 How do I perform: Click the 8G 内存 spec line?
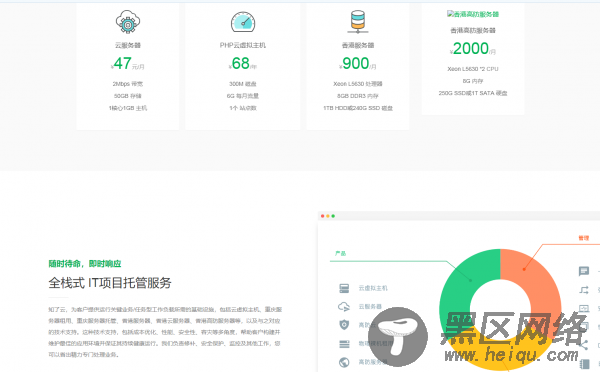point(473,81)
